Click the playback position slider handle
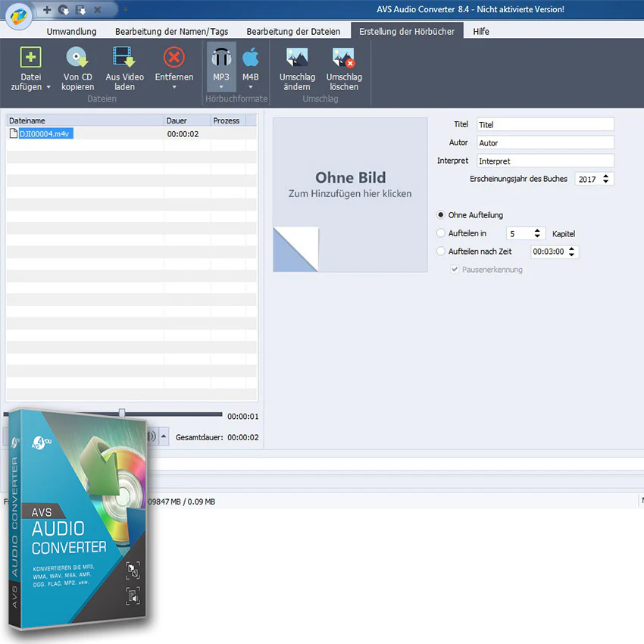 (x=121, y=413)
